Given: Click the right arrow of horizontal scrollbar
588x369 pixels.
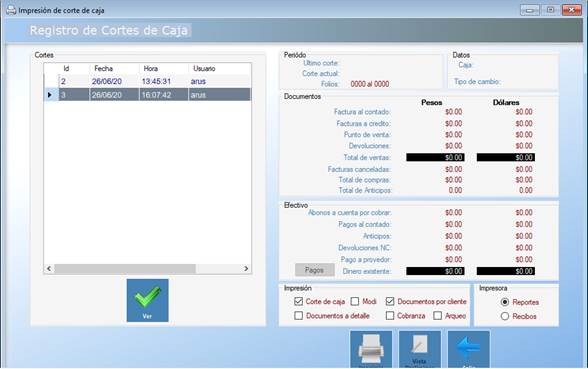Looking at the screenshot, I should (x=246, y=268).
